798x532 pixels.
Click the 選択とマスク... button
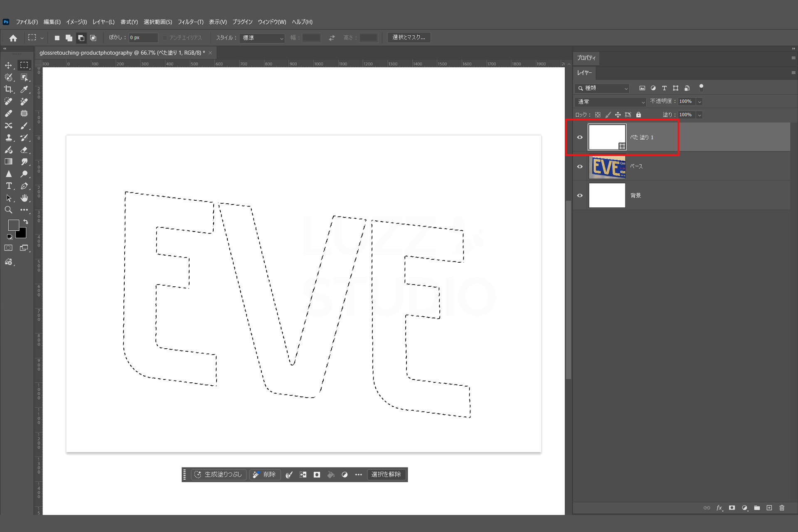click(409, 37)
